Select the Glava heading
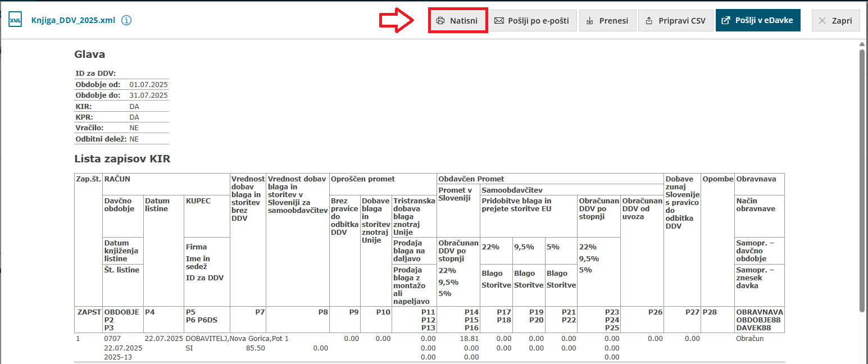The height and width of the screenshot is (364, 868). 90,54
